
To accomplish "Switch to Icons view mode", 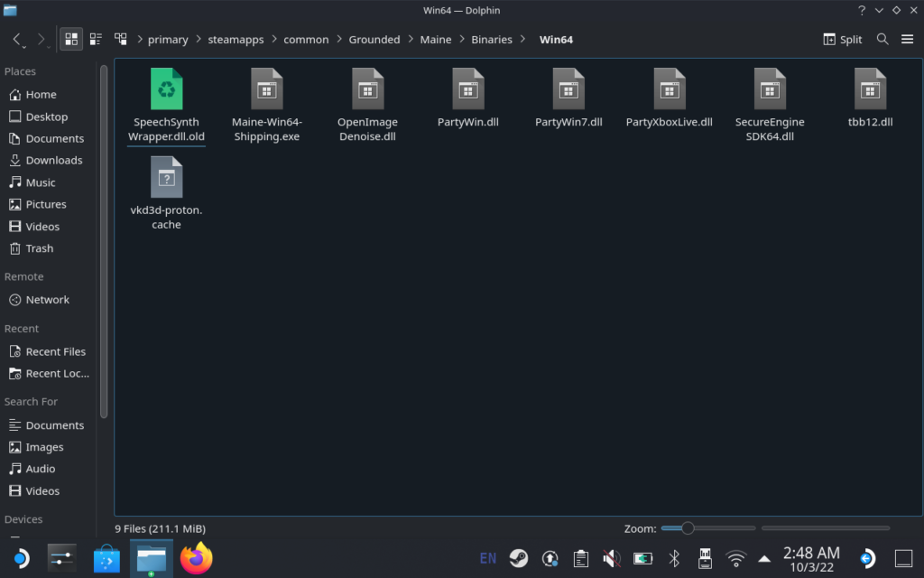I will click(x=71, y=40).
